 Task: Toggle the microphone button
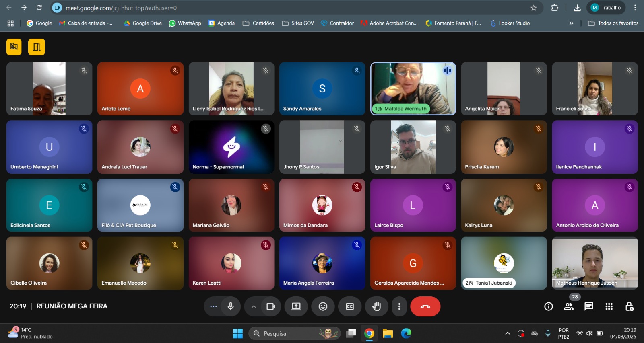pos(231,306)
